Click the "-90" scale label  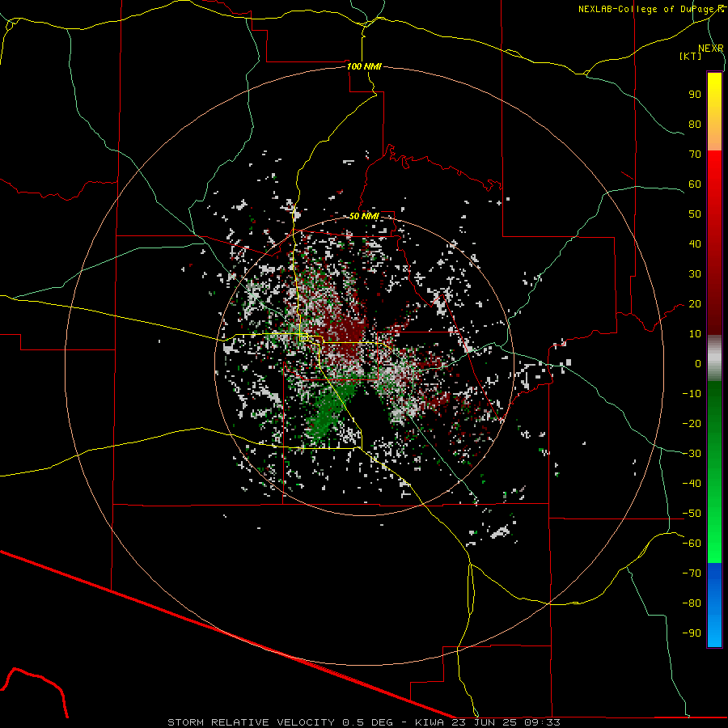(x=692, y=633)
